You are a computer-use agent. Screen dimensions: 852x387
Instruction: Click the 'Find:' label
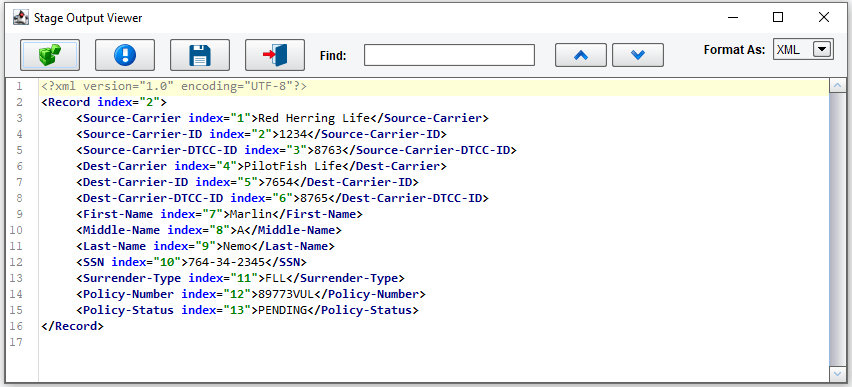click(x=333, y=55)
